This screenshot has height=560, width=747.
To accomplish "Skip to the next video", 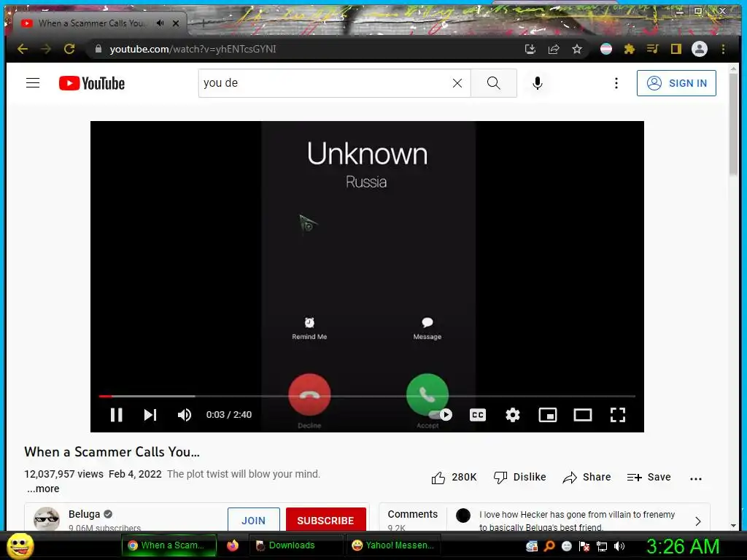I will point(150,415).
